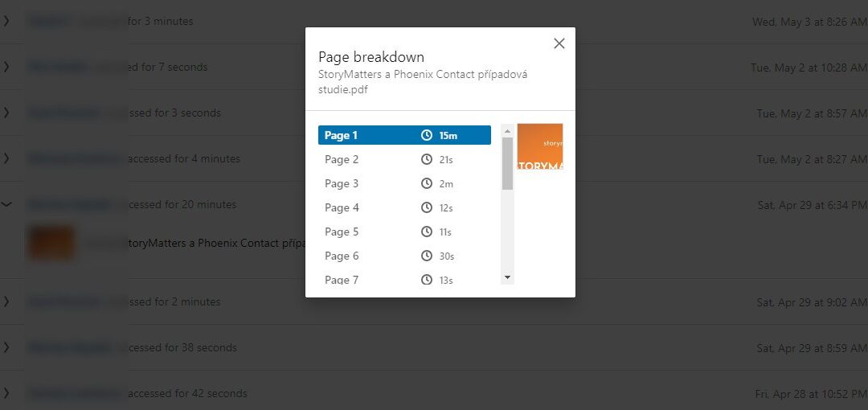Expand the entry accessed for 7 seconds
868x410 pixels.
(6, 67)
